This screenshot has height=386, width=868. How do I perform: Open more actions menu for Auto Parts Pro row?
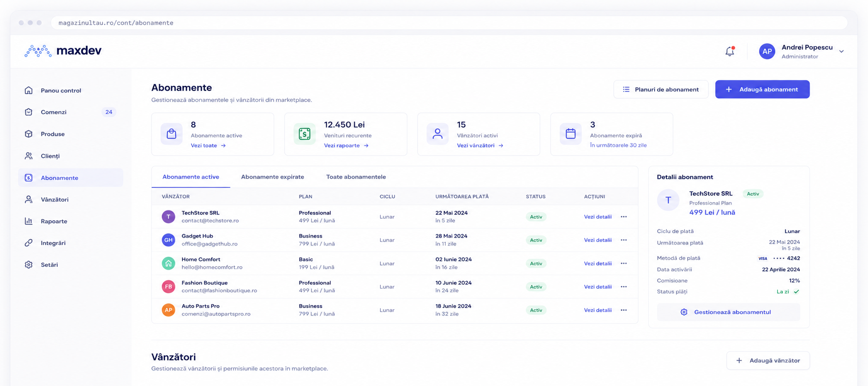tap(624, 310)
